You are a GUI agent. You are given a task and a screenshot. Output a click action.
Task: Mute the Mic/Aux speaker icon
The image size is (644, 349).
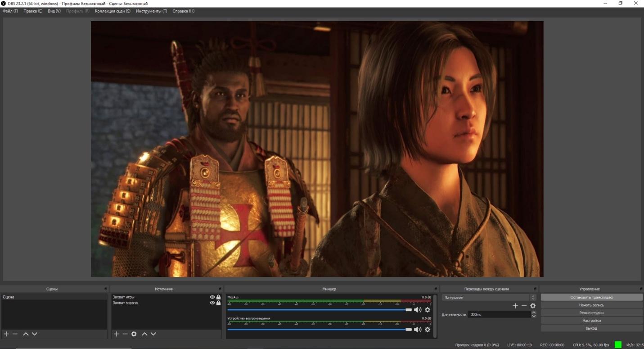[x=418, y=310]
